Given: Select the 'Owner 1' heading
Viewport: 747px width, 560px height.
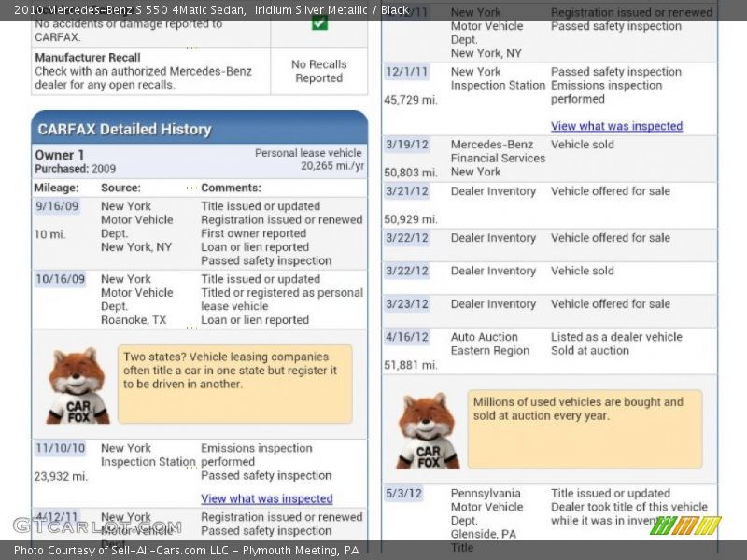Looking at the screenshot, I should coord(59,155).
